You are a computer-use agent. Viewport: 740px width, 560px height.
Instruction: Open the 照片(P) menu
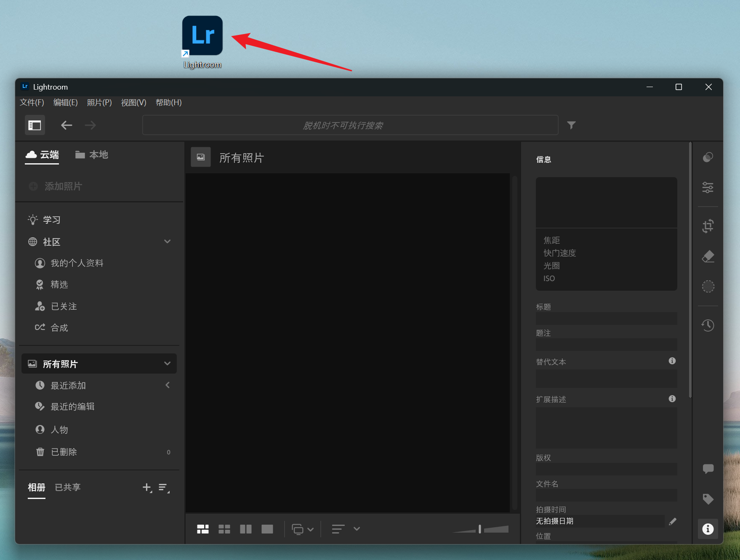(99, 103)
